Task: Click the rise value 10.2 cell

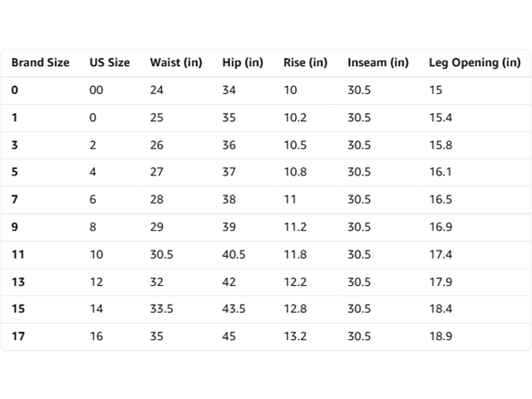Action: 295,118
